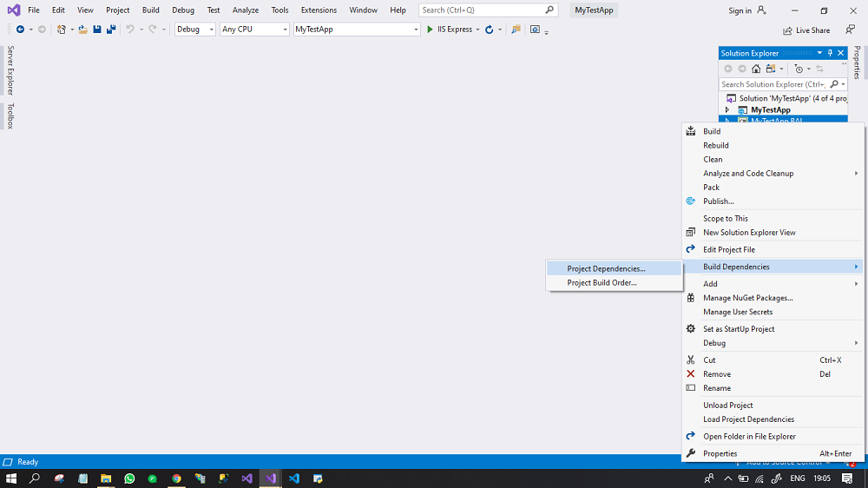Select Project Build Order... in the submenu
Viewport: 868px width, 488px height.
pyautogui.click(x=614, y=282)
